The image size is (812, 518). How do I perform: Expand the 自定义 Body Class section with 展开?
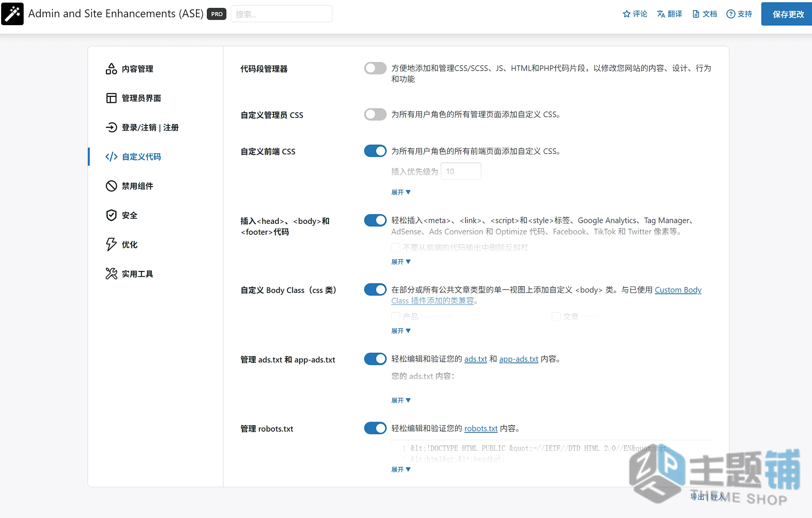(x=401, y=331)
